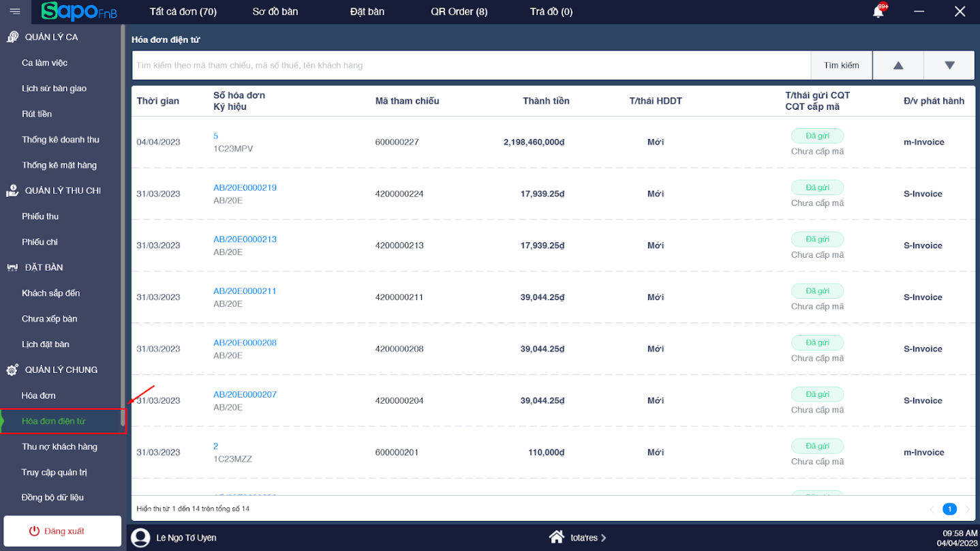Click user name Le Ngo Tố Uyên
Viewport: 980px width, 551px height.
[x=186, y=538]
